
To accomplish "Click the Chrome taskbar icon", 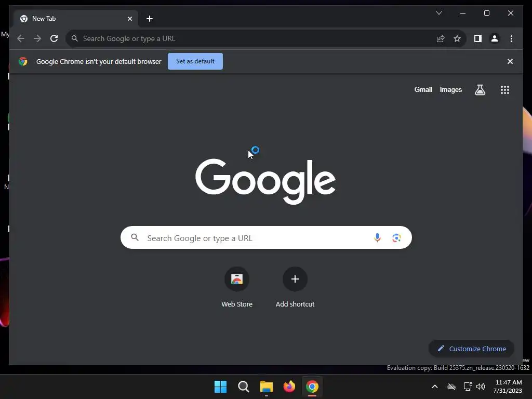I will [312, 387].
